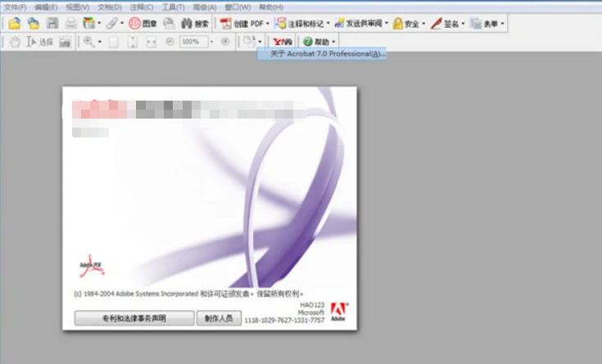
Task: Click the Adobe PDF logo on splash
Action: click(92, 265)
